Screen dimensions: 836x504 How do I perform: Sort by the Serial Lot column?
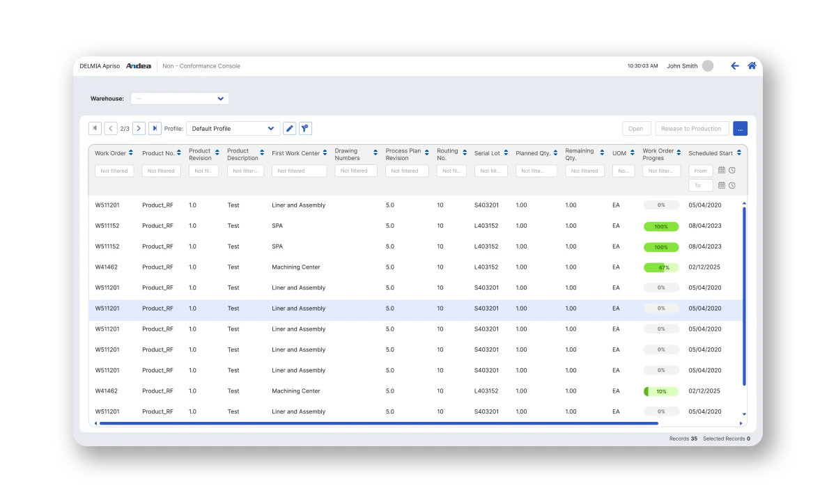click(x=506, y=153)
